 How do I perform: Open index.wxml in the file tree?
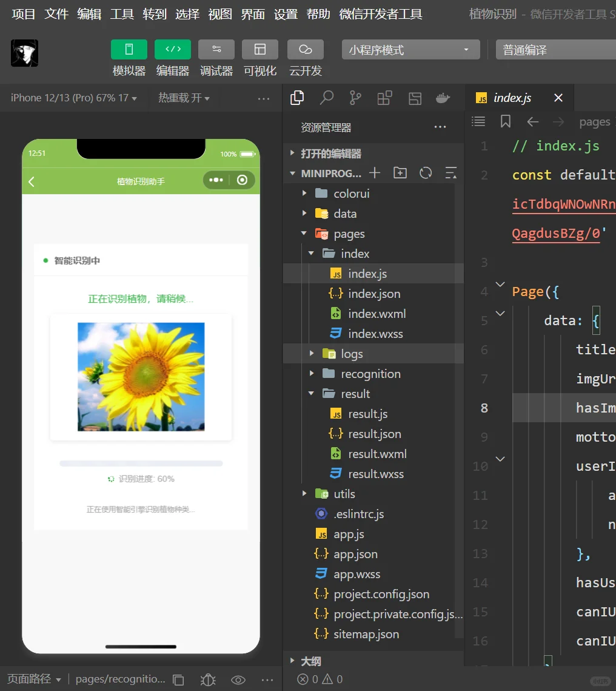(x=373, y=314)
